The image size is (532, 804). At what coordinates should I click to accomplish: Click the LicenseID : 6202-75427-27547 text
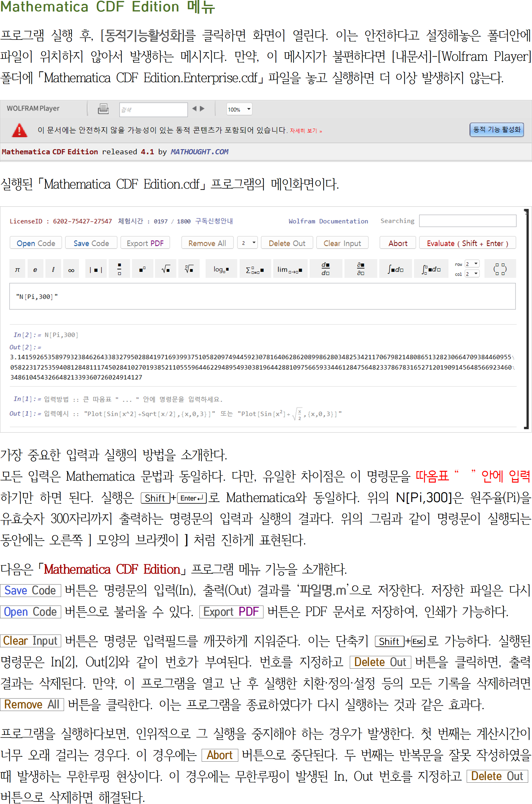[61, 221]
